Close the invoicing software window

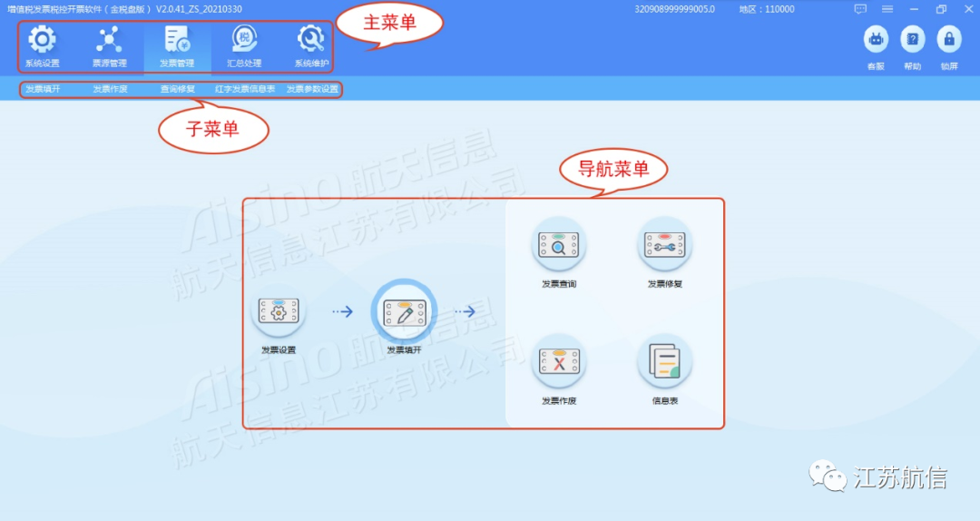968,9
